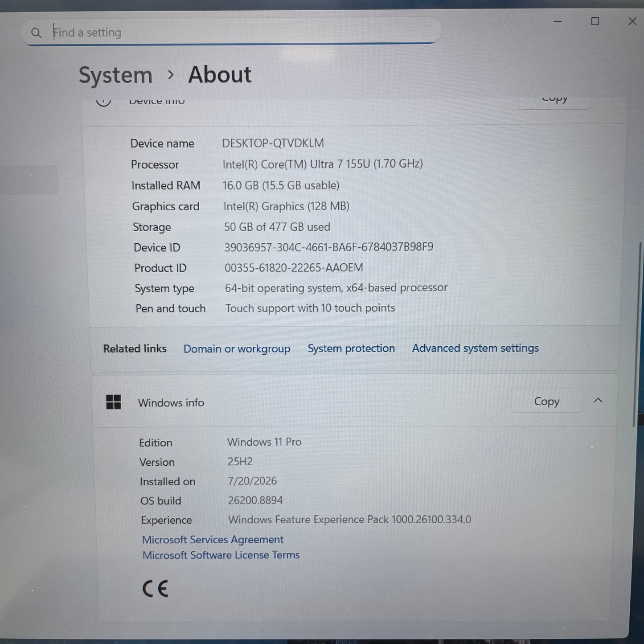Select device name DESKTOP-QTVDKLM
Viewport: 644px width, 644px height.
click(x=273, y=143)
